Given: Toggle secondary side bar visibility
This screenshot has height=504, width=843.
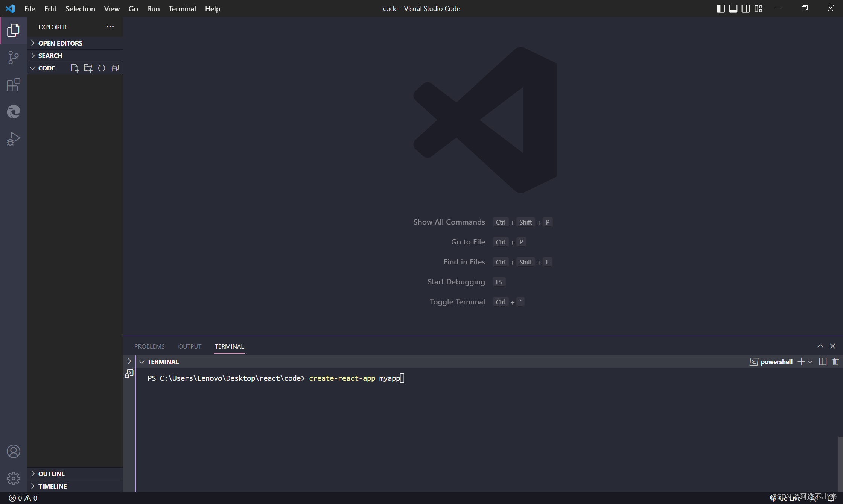Looking at the screenshot, I should [746, 8].
